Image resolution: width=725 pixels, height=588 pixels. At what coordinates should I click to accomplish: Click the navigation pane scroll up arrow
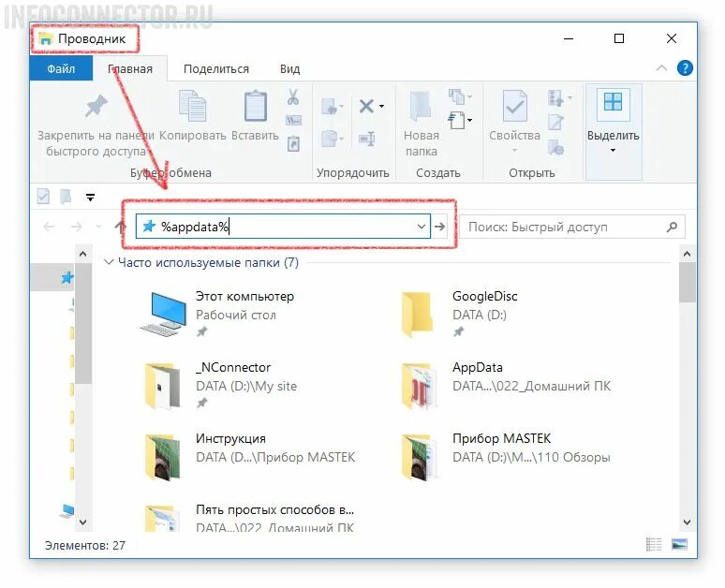coord(82,254)
